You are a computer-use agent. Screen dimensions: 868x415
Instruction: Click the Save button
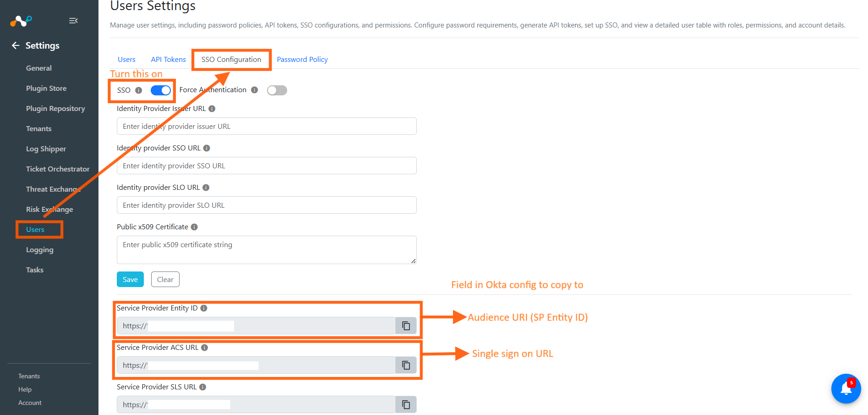[130, 279]
